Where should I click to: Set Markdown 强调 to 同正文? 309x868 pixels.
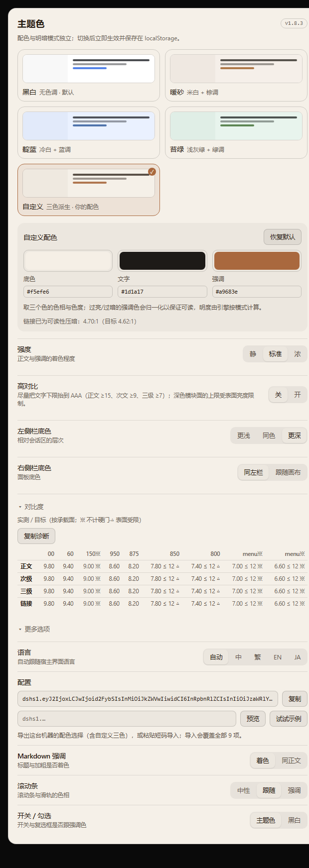coord(291,760)
